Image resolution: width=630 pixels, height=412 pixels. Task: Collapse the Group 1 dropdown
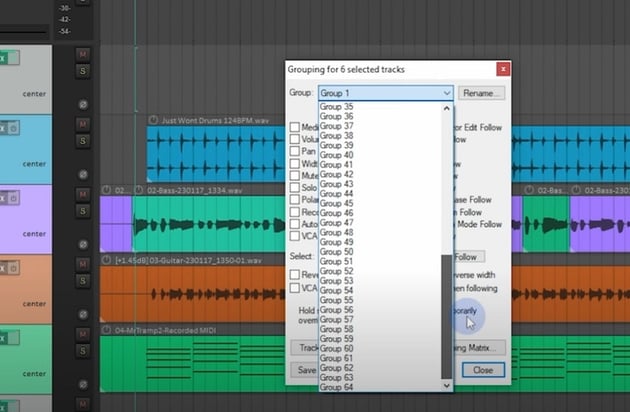(x=446, y=93)
